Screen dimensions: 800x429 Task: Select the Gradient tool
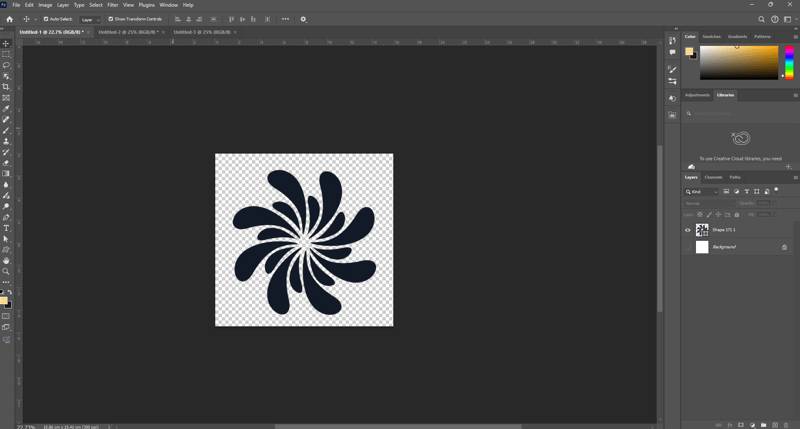tap(6, 174)
